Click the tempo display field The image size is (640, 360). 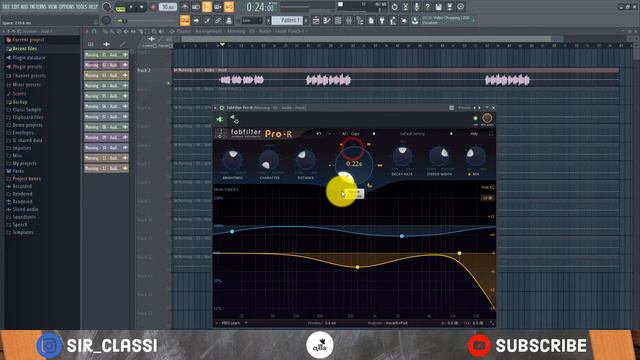tap(168, 7)
